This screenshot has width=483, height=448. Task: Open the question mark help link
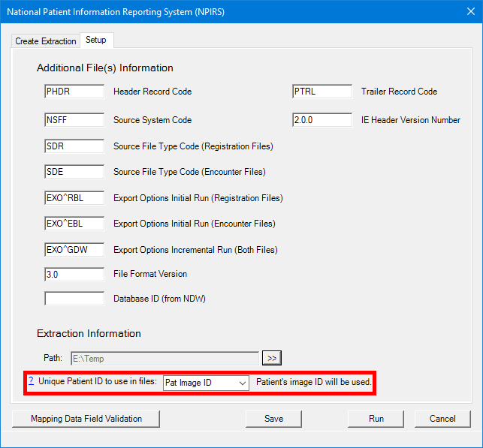click(31, 382)
